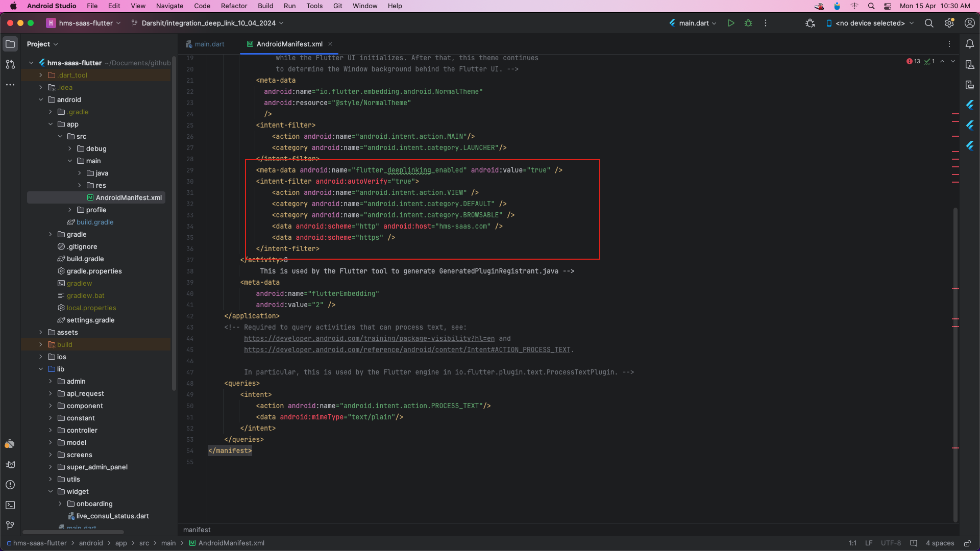This screenshot has width=980, height=551.
Task: Open the Notifications bell panel
Action: click(x=970, y=44)
